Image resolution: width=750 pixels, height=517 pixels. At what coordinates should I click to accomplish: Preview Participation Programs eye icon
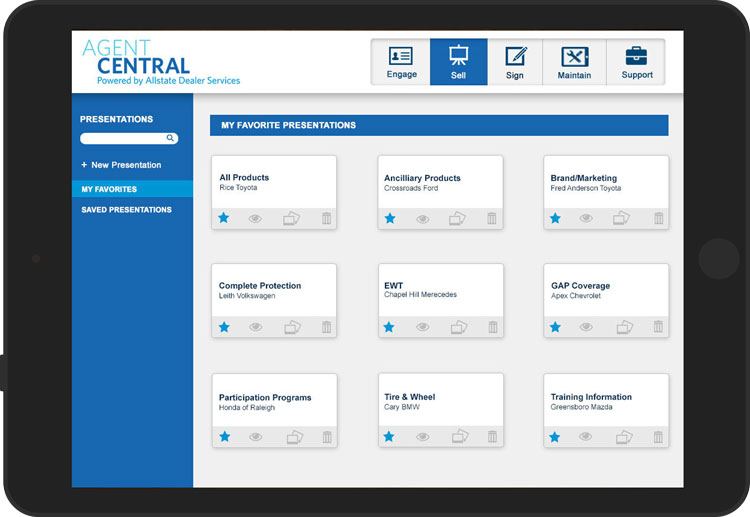(255, 437)
